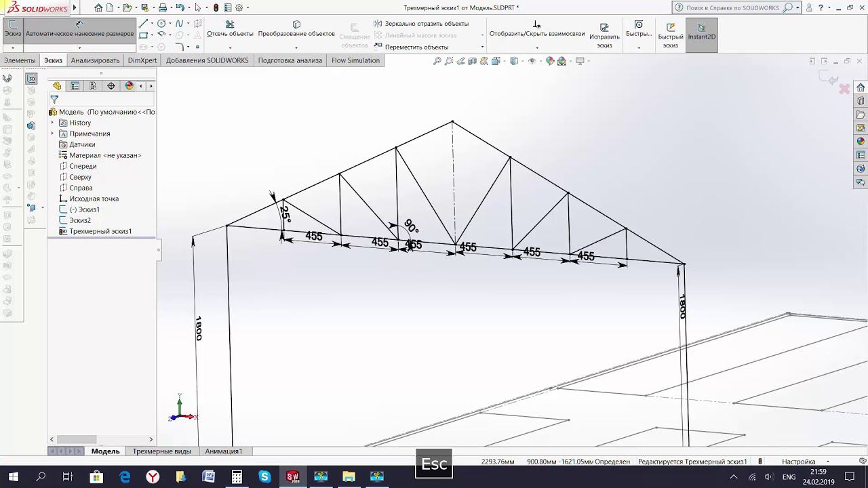Switch to the Трехмерные виды bottom tab
Image resolution: width=868 pixels, height=488 pixels.
point(162,451)
